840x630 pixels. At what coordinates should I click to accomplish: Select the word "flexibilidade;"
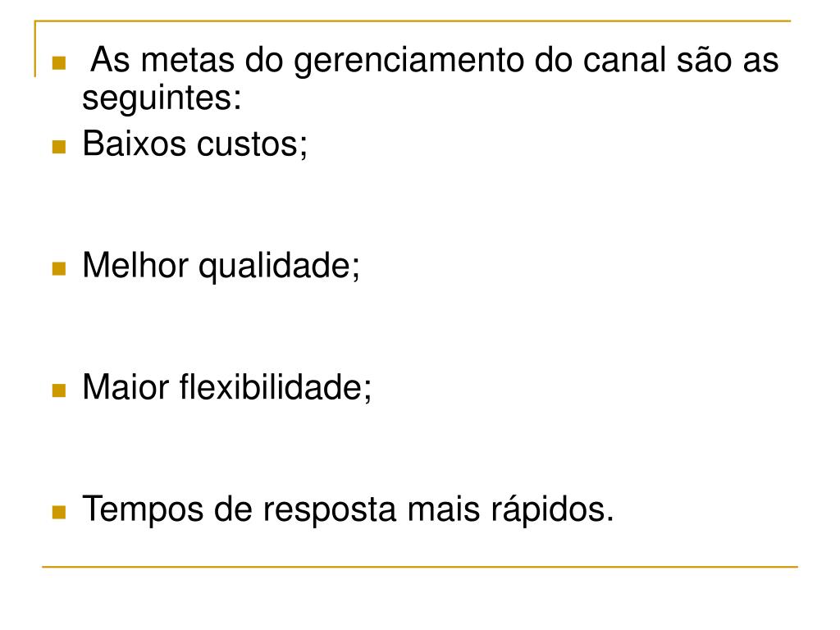point(276,387)
